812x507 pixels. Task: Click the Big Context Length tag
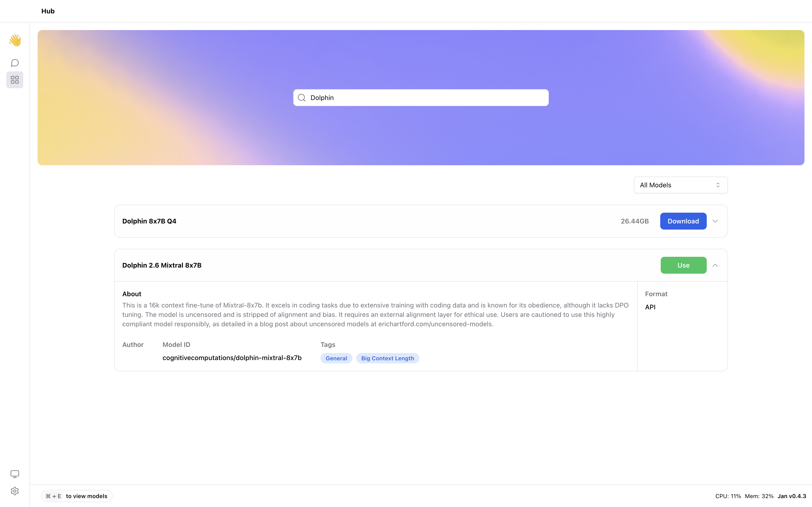pyautogui.click(x=388, y=358)
